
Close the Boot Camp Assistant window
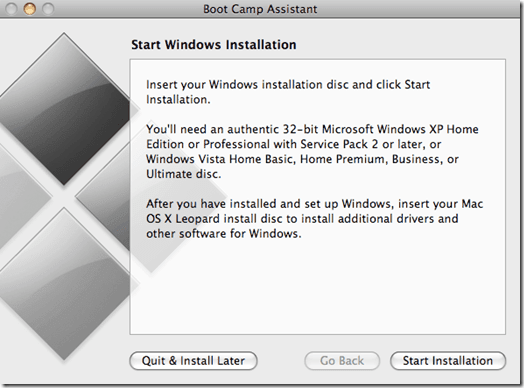point(11,9)
